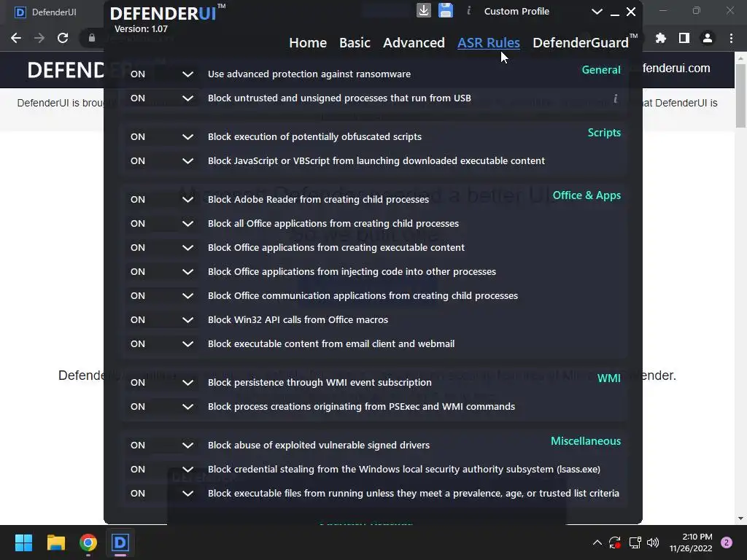Open the Custom Profile dropdown arrow
Screen dimensions: 747x560
point(597,12)
